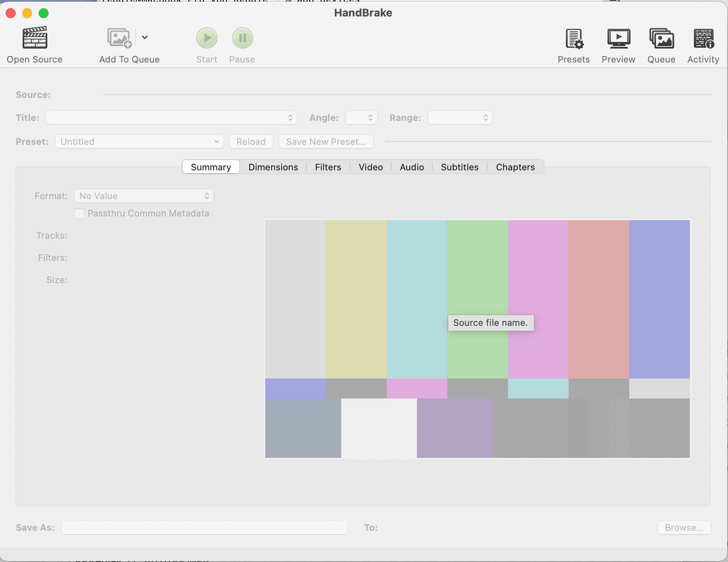This screenshot has width=728, height=562.
Task: Close the HandBrake window
Action: pos(11,13)
